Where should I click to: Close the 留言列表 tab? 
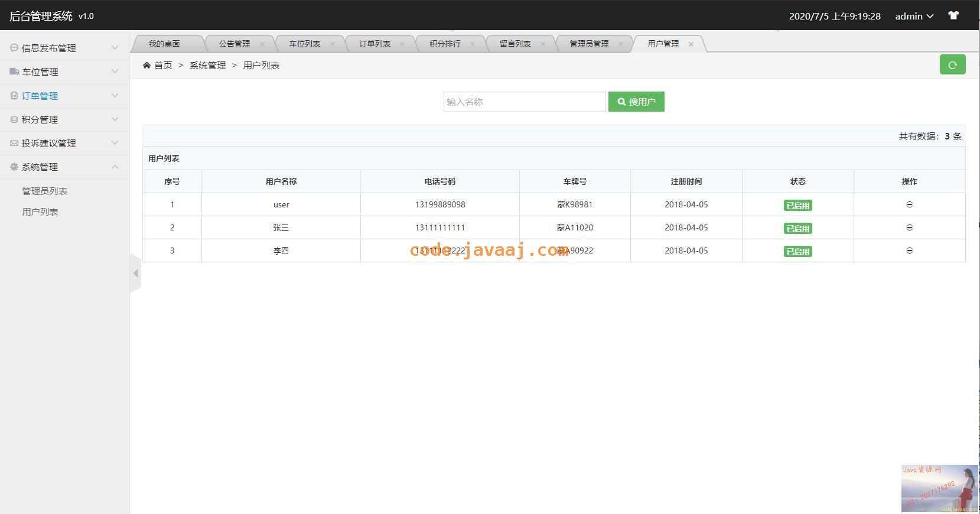point(543,44)
